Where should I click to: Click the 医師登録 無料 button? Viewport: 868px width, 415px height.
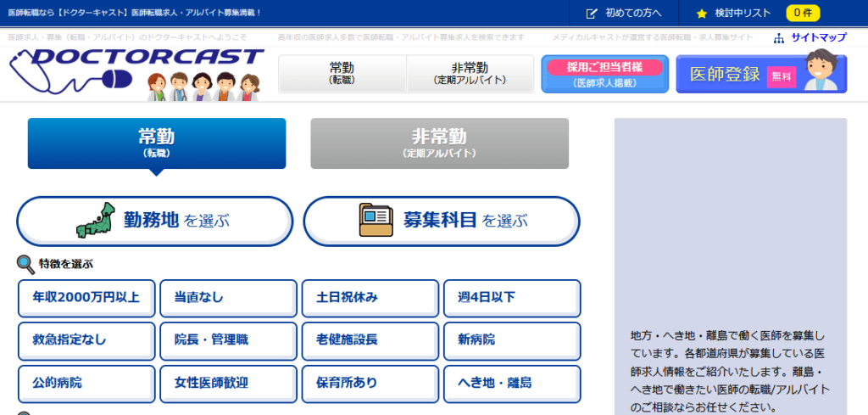click(761, 74)
